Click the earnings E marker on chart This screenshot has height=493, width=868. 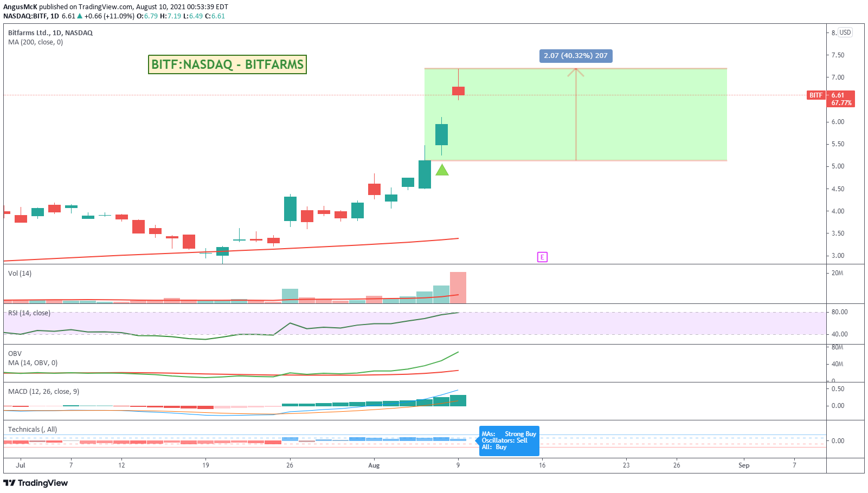point(542,257)
